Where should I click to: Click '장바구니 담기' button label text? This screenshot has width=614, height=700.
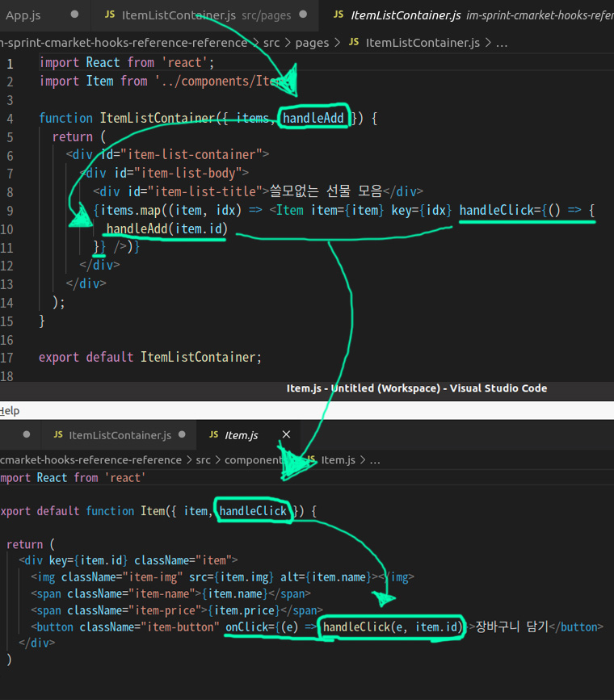pos(511,627)
